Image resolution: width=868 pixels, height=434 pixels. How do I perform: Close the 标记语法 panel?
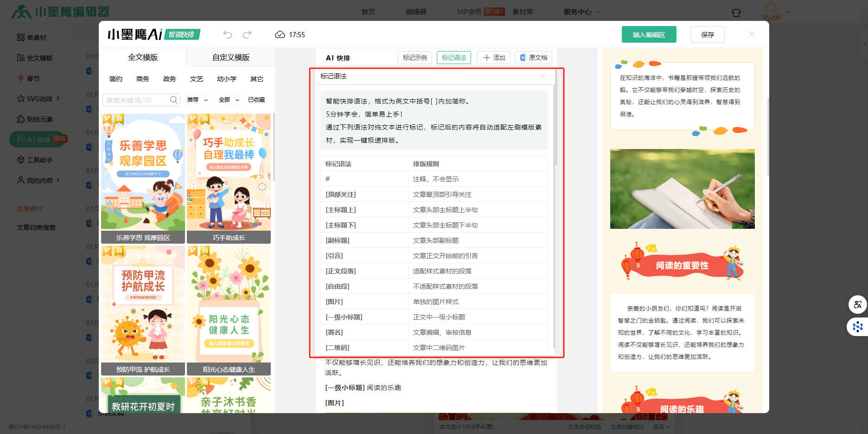pos(542,76)
